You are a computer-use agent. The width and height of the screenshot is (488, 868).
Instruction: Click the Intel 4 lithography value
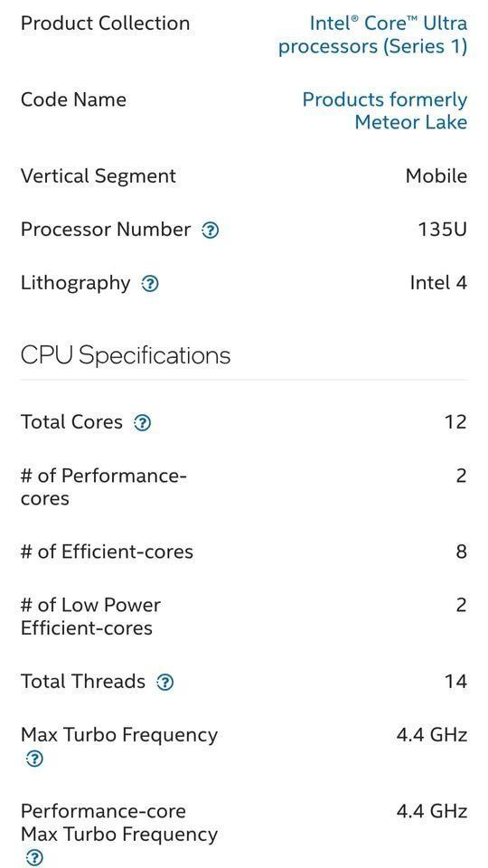point(438,283)
